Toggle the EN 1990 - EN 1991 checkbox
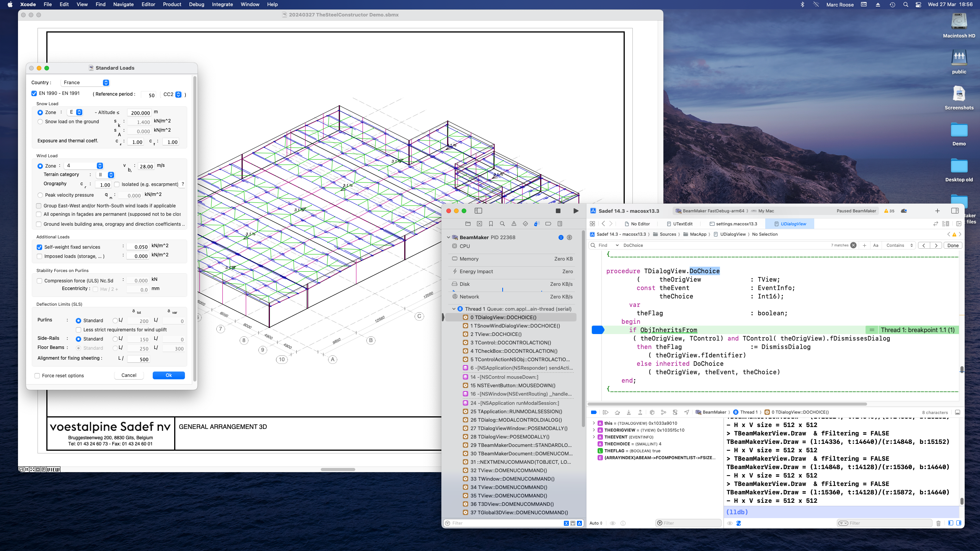The height and width of the screenshot is (551, 980). (x=34, y=93)
